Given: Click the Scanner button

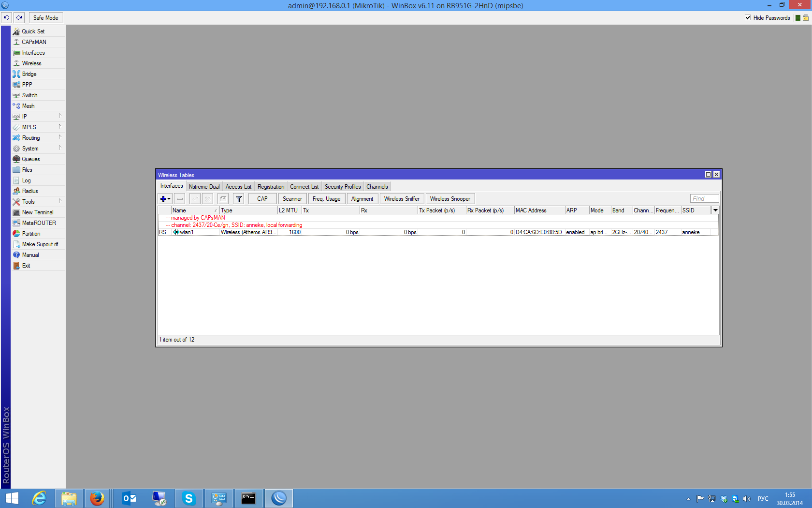Looking at the screenshot, I should [x=292, y=199].
